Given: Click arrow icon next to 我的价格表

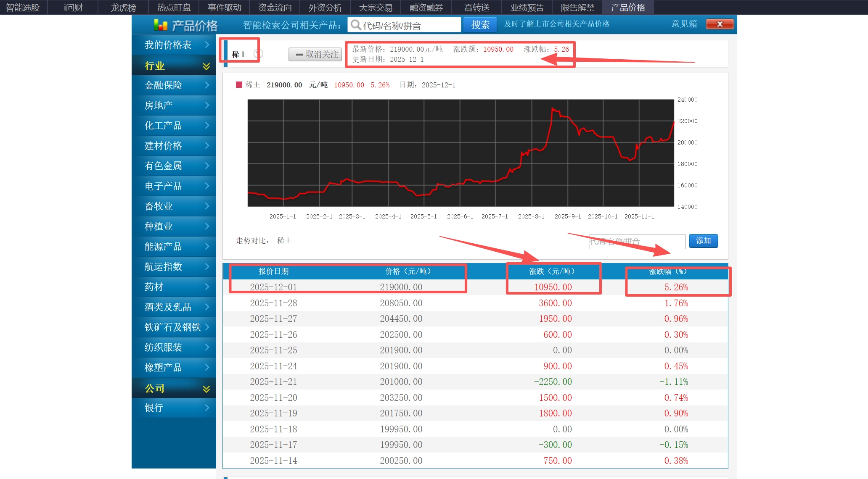Looking at the screenshot, I should (x=207, y=45).
